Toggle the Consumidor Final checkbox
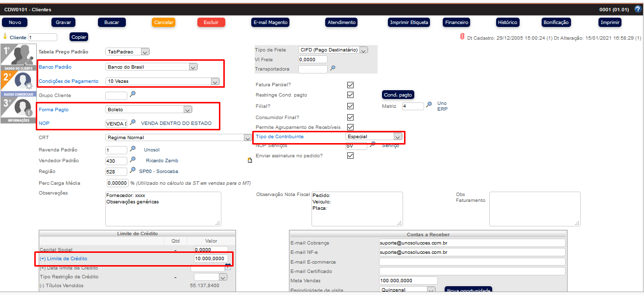 tap(350, 117)
